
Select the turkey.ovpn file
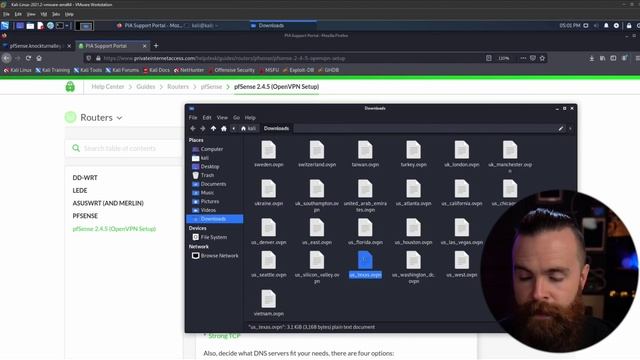pos(413,154)
